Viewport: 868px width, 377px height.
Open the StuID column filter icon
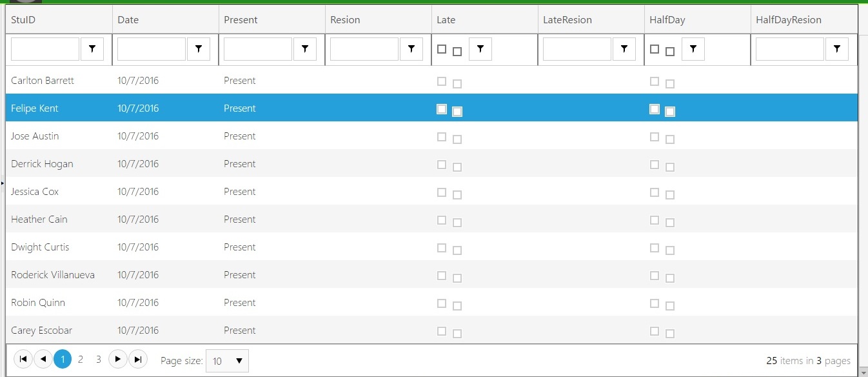tap(92, 49)
